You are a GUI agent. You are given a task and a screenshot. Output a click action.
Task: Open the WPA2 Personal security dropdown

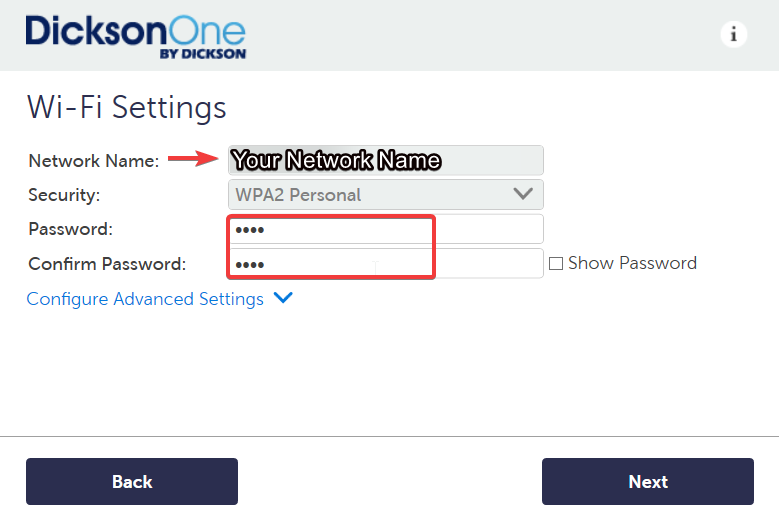tap(385, 195)
